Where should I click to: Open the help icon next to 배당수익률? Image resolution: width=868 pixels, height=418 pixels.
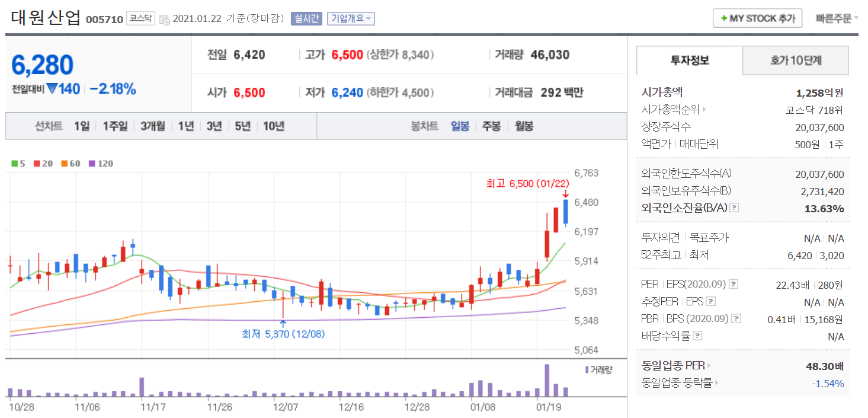coord(697,336)
